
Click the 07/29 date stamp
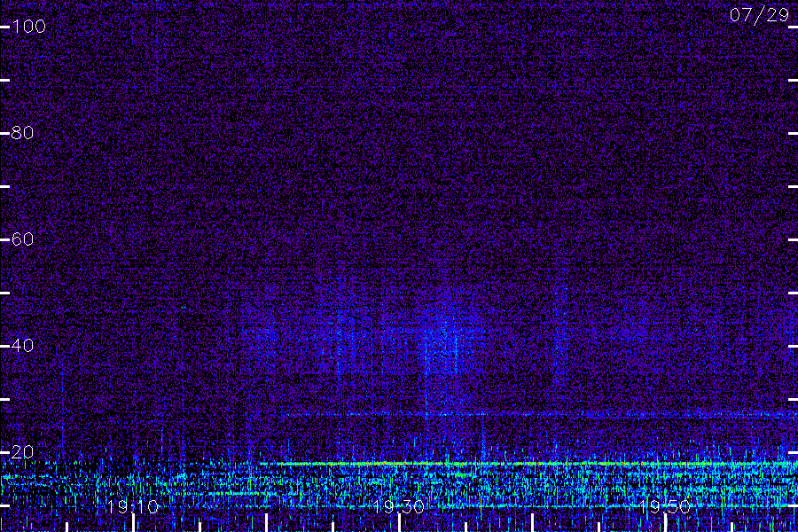(759, 15)
